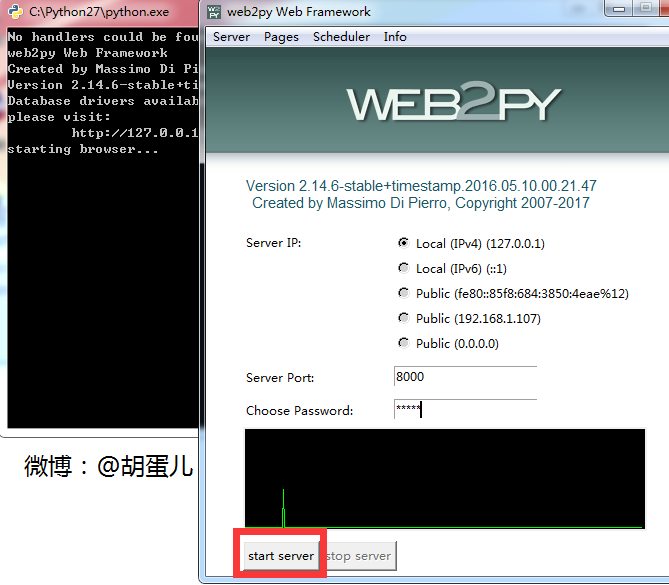669x585 pixels.
Task: Click the http://127.0.0.1 URL in console
Action: (134, 133)
